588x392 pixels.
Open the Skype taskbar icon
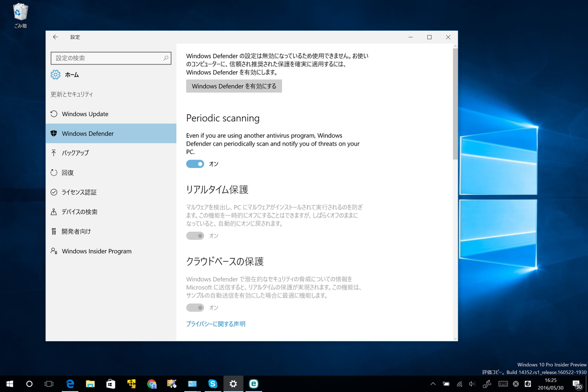tap(213, 384)
